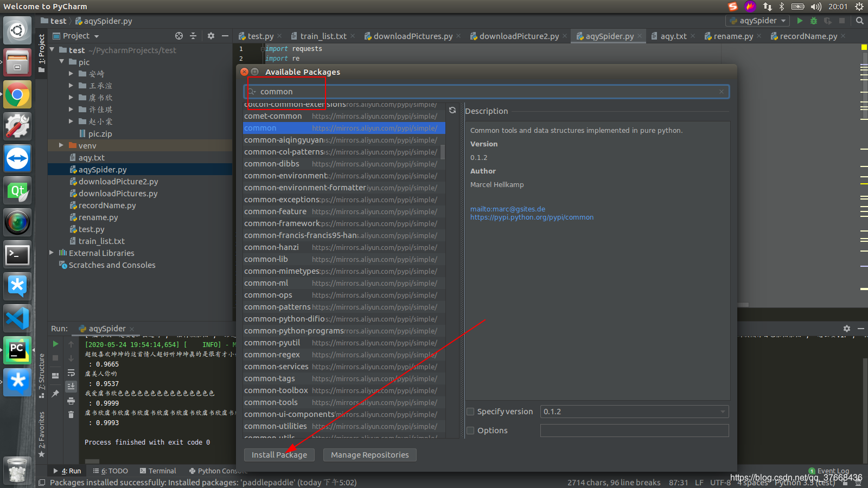Viewport: 868px width, 488px height.
Task: Click the Install Package button
Action: click(x=279, y=455)
